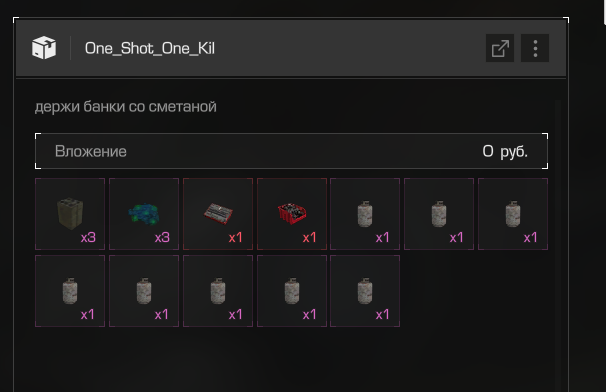Click the second gas cylinder in bottom row

(x=144, y=291)
